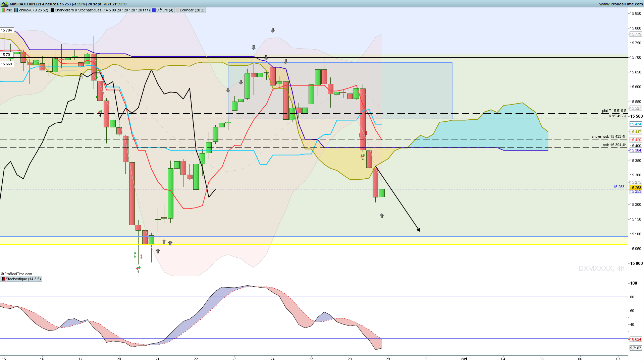Open the Ichimoku (9 26 52) indicator label
The width and height of the screenshot is (644, 362).
(31, 10)
